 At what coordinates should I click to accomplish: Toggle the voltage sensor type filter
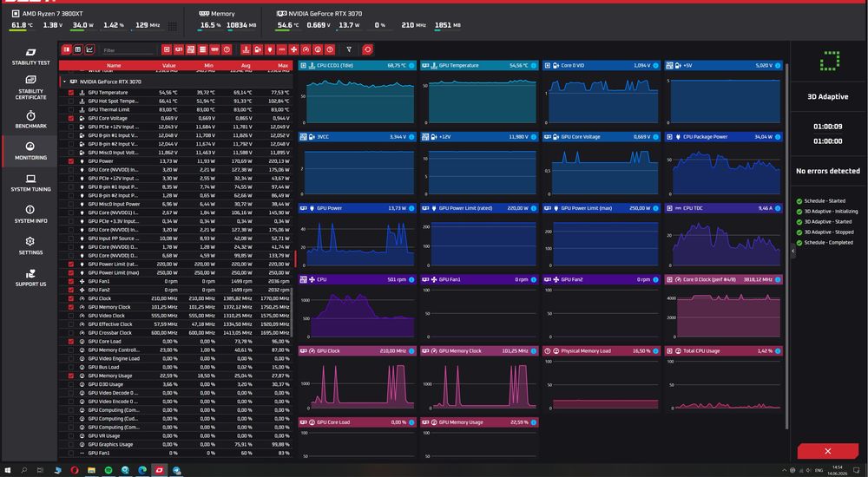point(258,49)
